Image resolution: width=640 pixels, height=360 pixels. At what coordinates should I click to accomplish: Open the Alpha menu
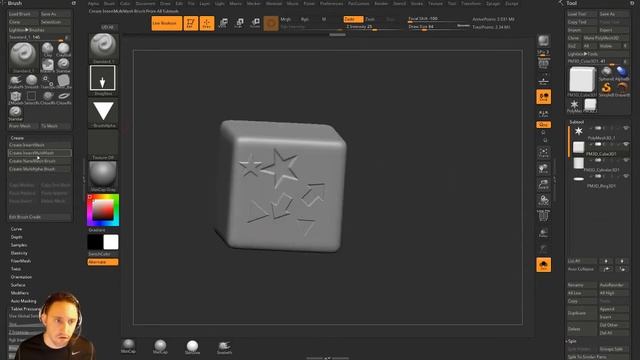coord(93,3)
